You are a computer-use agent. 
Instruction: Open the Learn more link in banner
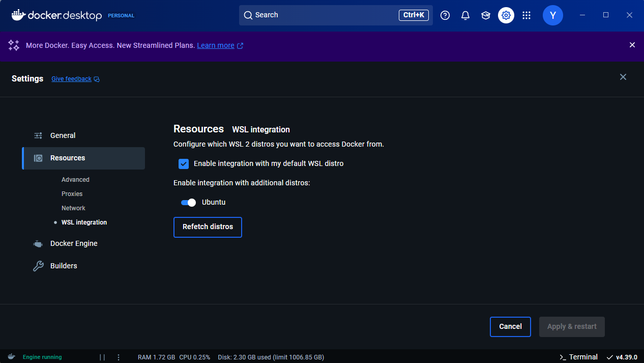[x=216, y=45]
